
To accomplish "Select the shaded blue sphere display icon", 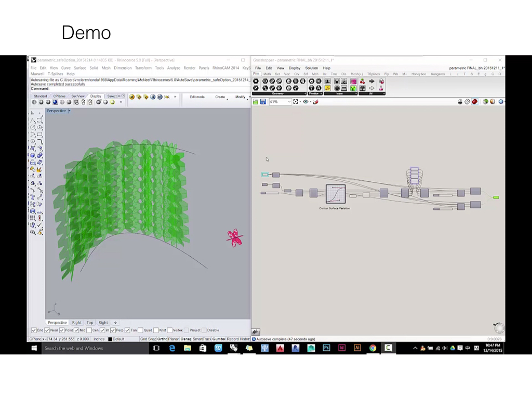I will click(x=55, y=102).
